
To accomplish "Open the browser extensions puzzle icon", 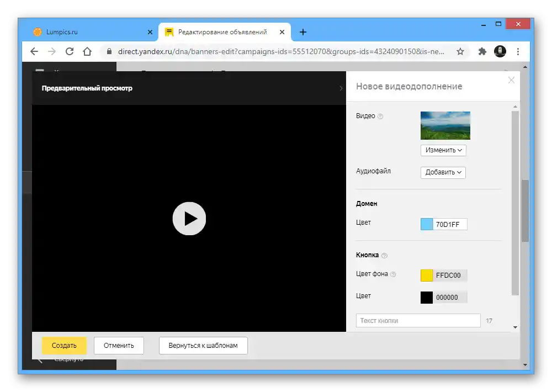I will coord(482,51).
